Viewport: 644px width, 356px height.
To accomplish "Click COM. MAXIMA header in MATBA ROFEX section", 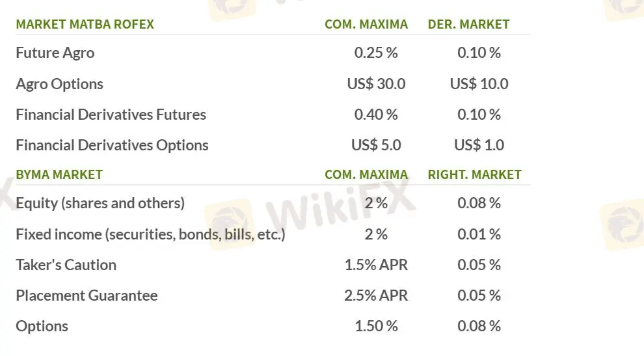I will click(x=366, y=24).
